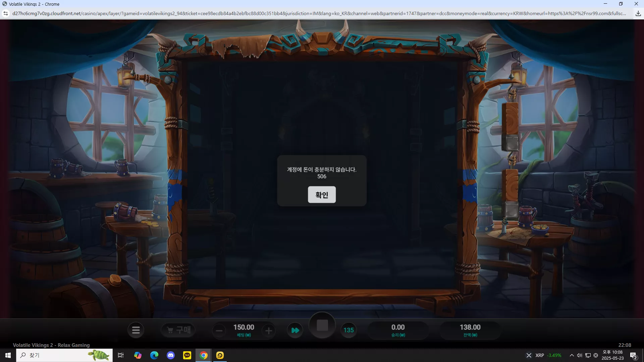Open the volume control tray icon
The width and height of the screenshot is (644, 362).
click(580, 355)
